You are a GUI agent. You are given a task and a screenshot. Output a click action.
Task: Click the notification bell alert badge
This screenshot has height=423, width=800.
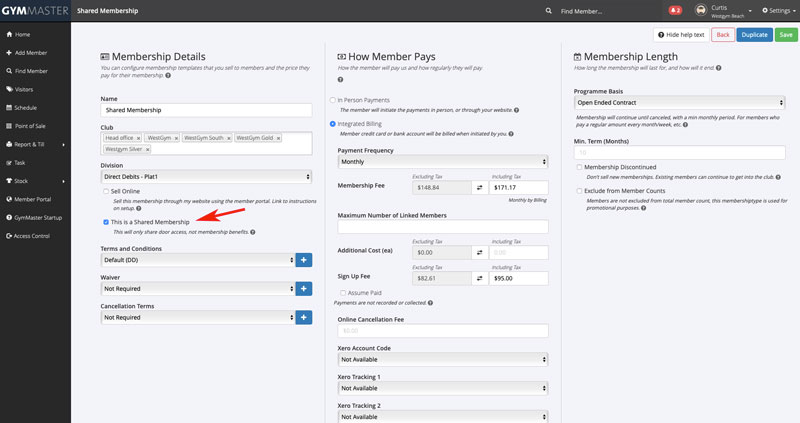674,10
